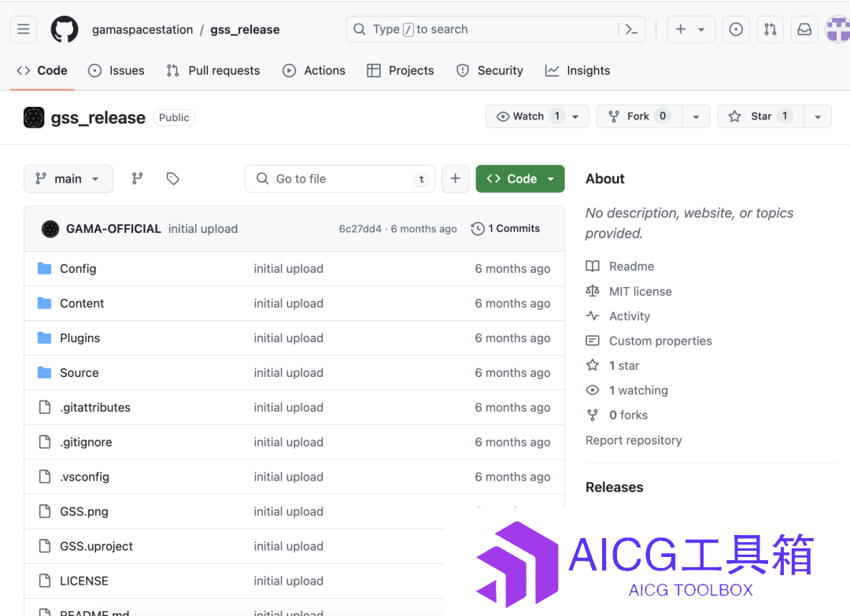
Task: Open the main branch selector dropdown
Action: pos(68,179)
